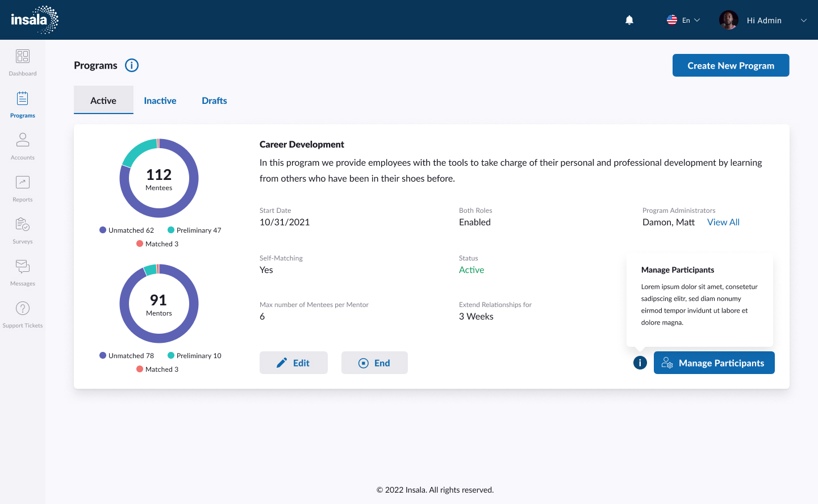Click info icon next to Manage Participants
The width and height of the screenshot is (818, 504).
(x=640, y=363)
